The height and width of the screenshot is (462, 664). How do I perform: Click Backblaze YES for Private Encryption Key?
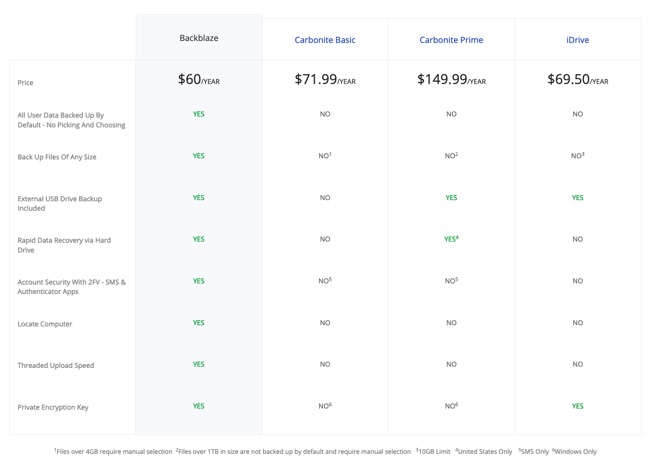(199, 406)
